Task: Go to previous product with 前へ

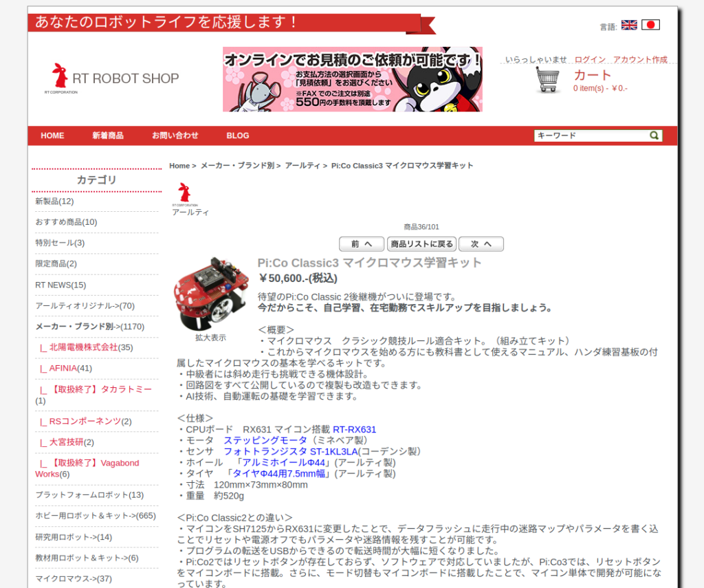Action: (x=362, y=244)
